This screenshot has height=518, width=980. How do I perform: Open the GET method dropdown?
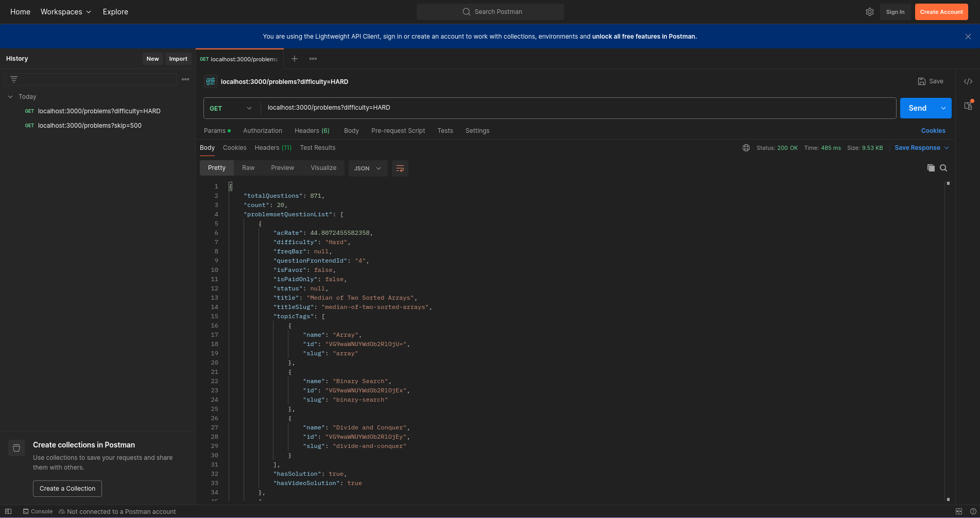pos(231,108)
